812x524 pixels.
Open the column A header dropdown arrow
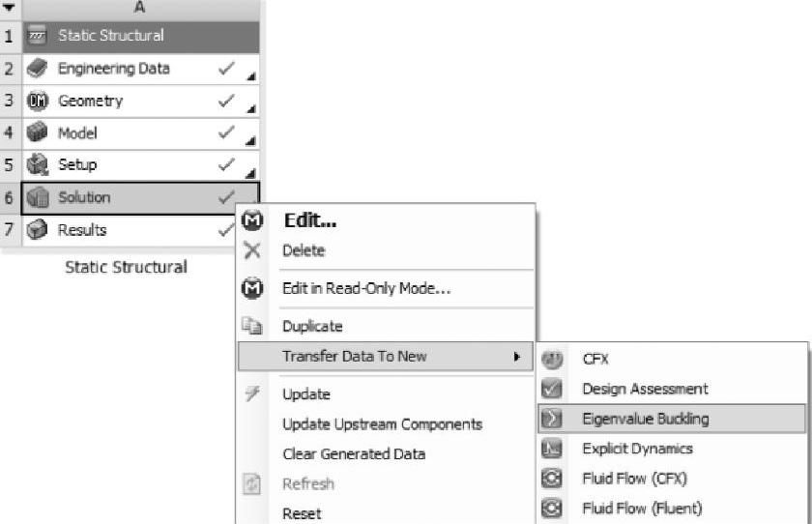[10, 8]
